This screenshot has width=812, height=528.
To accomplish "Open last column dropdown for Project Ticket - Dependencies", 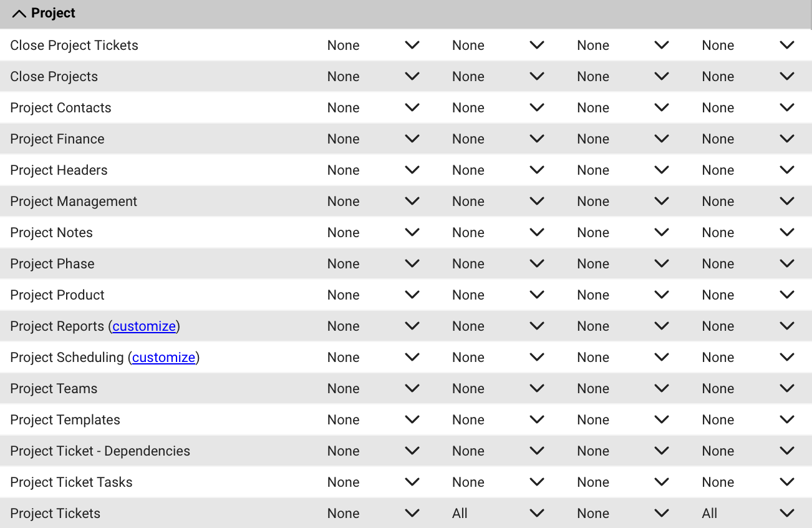I will point(787,451).
